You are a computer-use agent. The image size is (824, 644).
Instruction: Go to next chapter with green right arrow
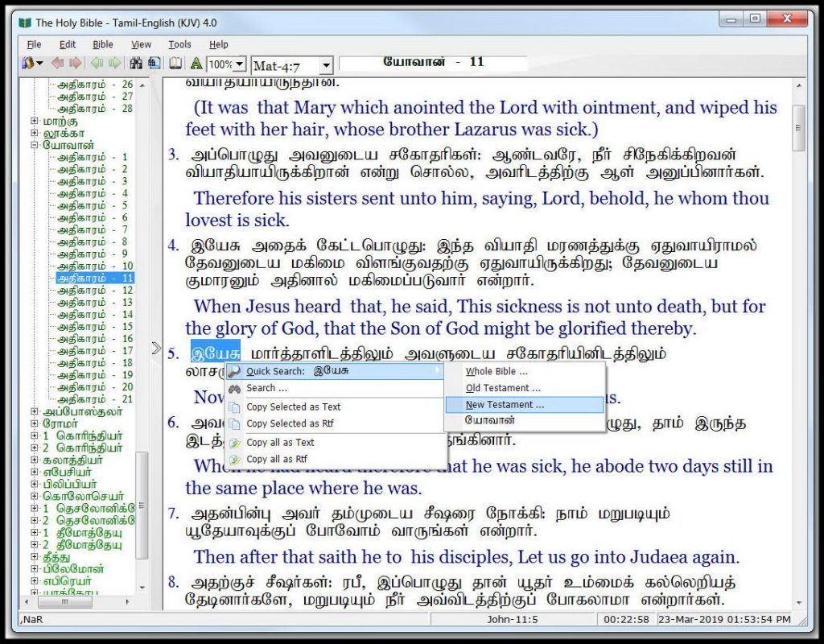coord(114,64)
